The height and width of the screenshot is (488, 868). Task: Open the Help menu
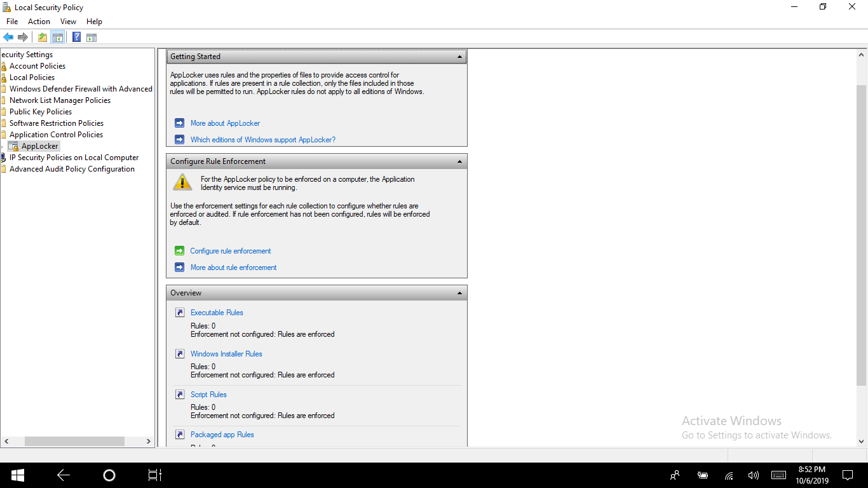tap(94, 22)
